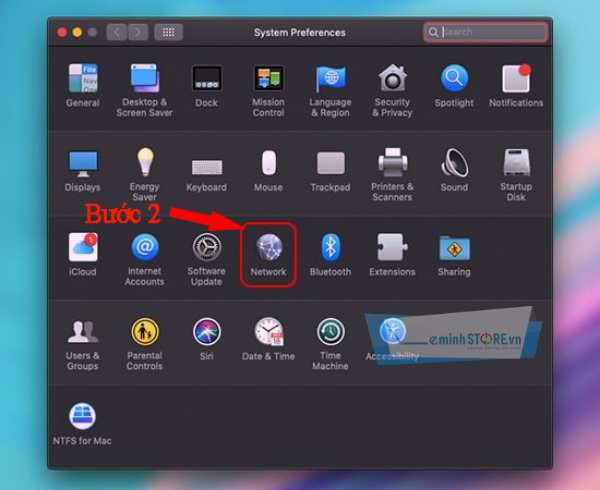Click the back navigation arrow
This screenshot has width=600, height=490.
(117, 32)
